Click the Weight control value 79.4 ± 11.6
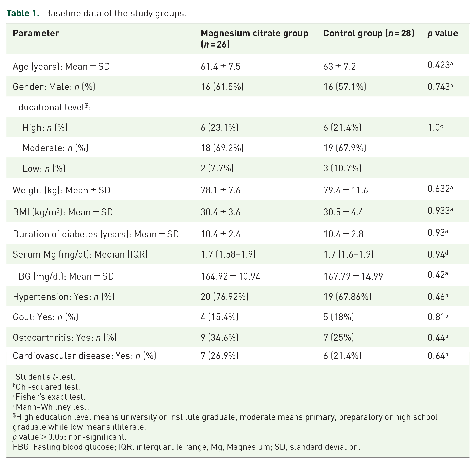This screenshot has height=464, width=476. point(346,190)
